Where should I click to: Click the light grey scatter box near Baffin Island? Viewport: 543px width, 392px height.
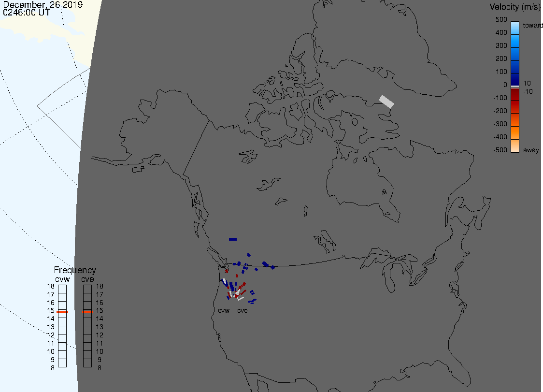tap(386, 102)
